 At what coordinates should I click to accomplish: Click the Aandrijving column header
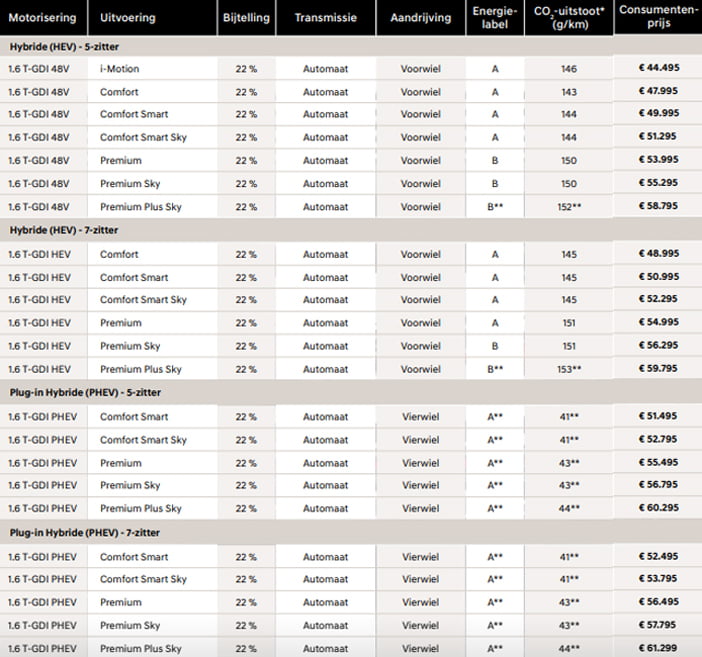pyautogui.click(x=420, y=18)
